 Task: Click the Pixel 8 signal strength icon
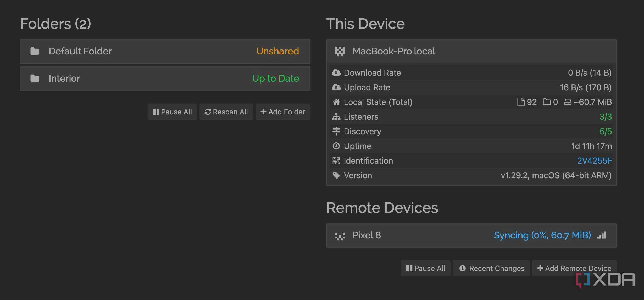pos(602,235)
